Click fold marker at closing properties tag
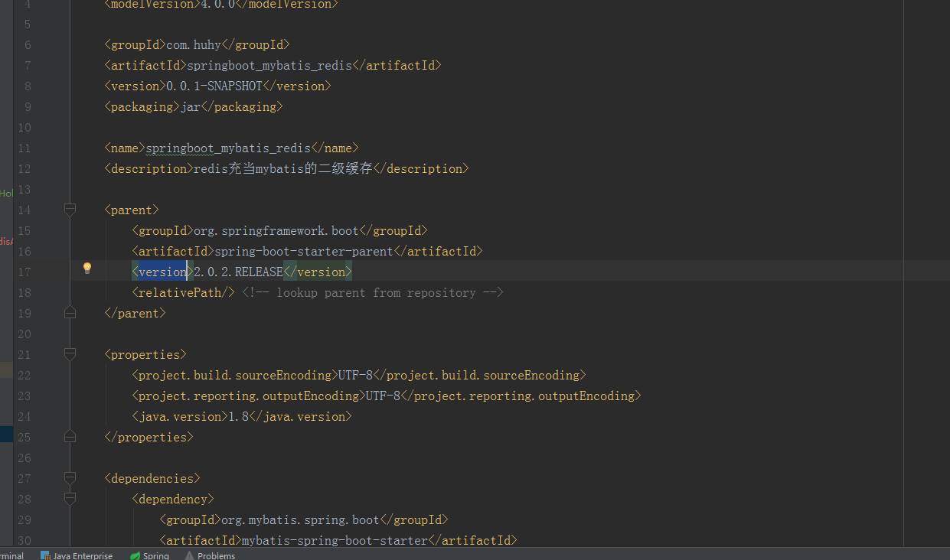Screen dimensions: 950x560 tap(70, 437)
